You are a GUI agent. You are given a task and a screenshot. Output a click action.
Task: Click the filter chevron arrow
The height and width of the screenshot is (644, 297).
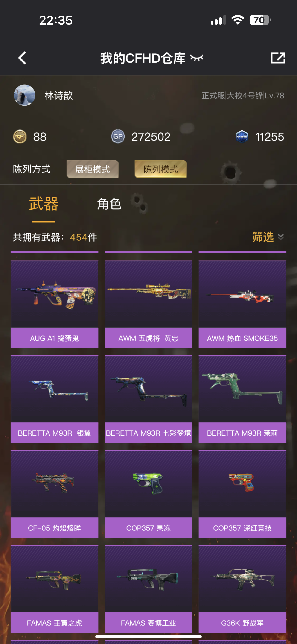[x=281, y=237]
